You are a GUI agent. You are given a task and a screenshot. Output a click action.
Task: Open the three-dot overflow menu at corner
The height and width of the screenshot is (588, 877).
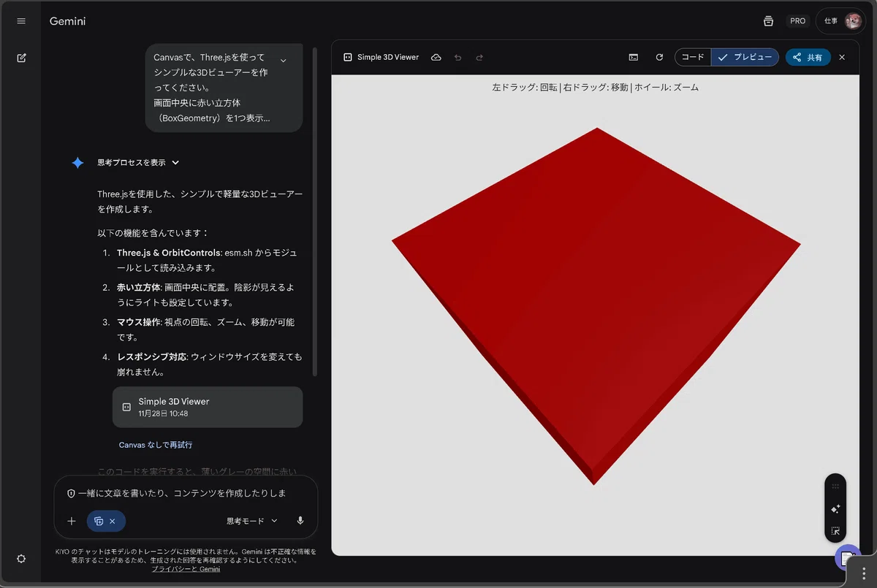tap(864, 573)
